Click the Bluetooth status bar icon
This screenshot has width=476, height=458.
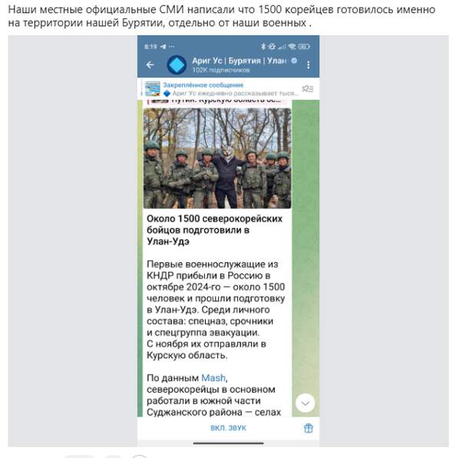pos(263,46)
